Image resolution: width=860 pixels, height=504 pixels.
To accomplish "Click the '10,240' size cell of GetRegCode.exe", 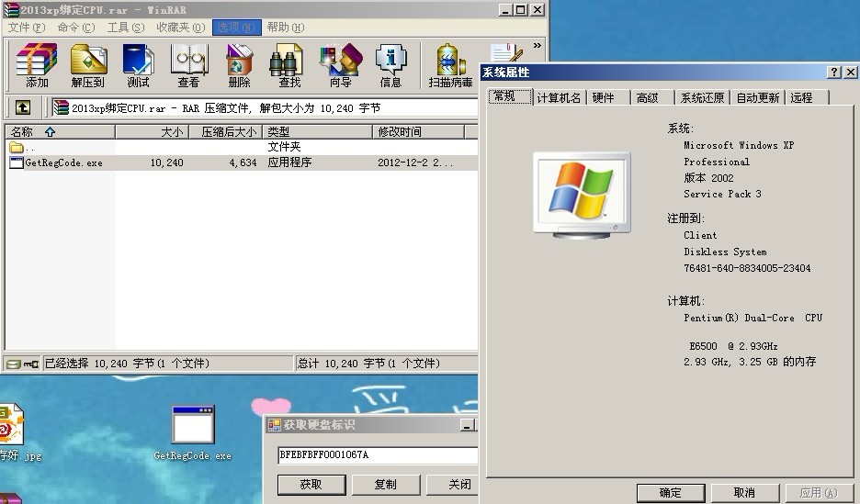I will point(166,162).
